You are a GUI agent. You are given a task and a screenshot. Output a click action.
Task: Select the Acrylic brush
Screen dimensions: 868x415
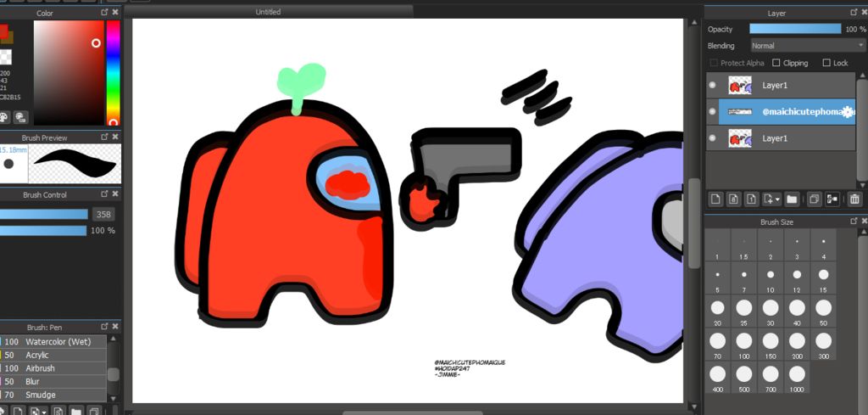53,355
